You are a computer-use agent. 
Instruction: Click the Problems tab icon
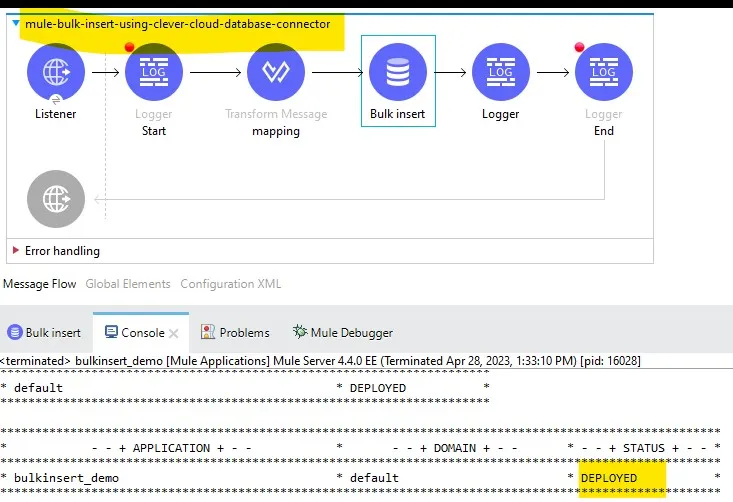[208, 332]
